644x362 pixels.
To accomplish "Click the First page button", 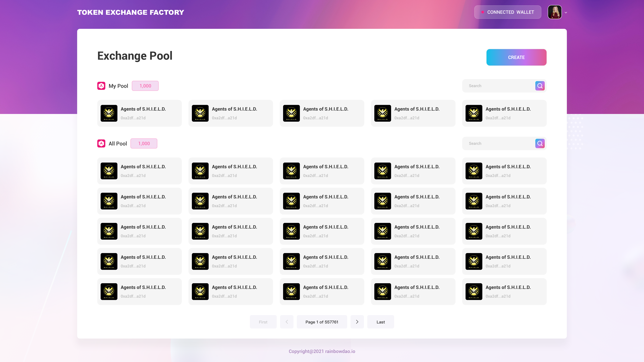I will click(263, 322).
